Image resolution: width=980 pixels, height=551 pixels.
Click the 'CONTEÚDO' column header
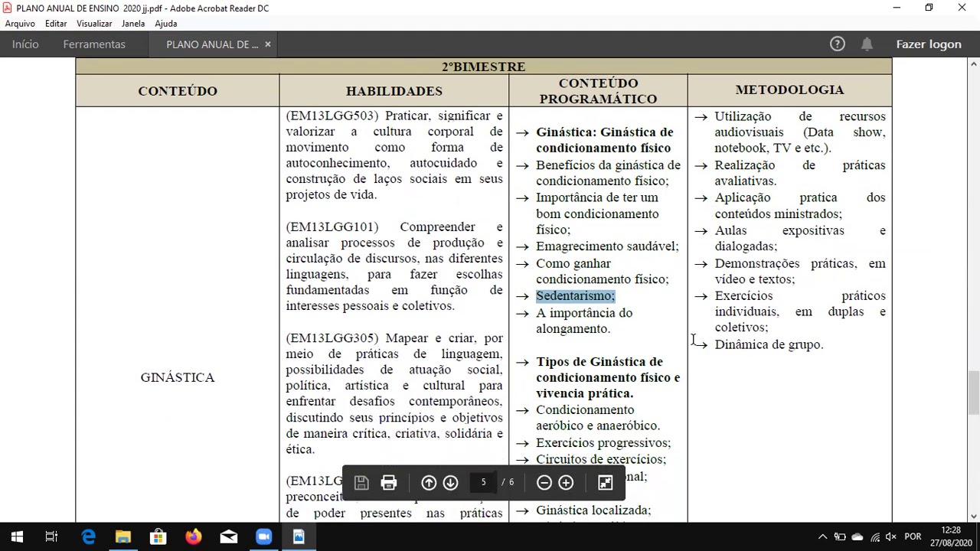click(x=178, y=91)
